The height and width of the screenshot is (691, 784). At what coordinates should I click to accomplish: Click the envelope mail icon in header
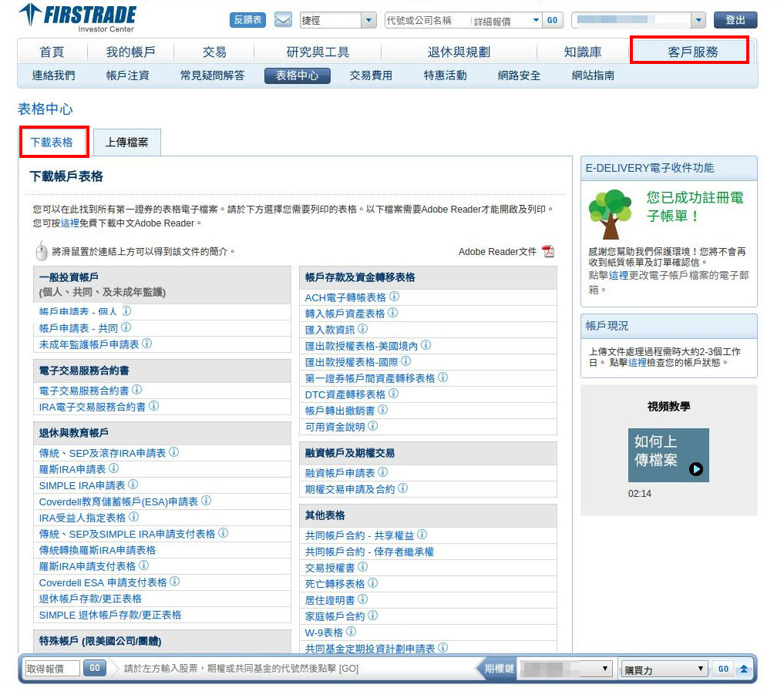point(283,20)
